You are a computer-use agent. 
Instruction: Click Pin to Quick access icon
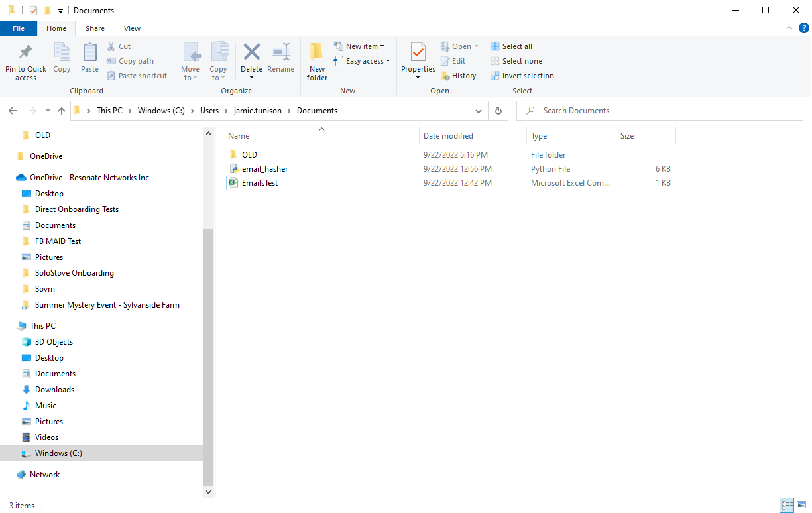[x=26, y=52]
